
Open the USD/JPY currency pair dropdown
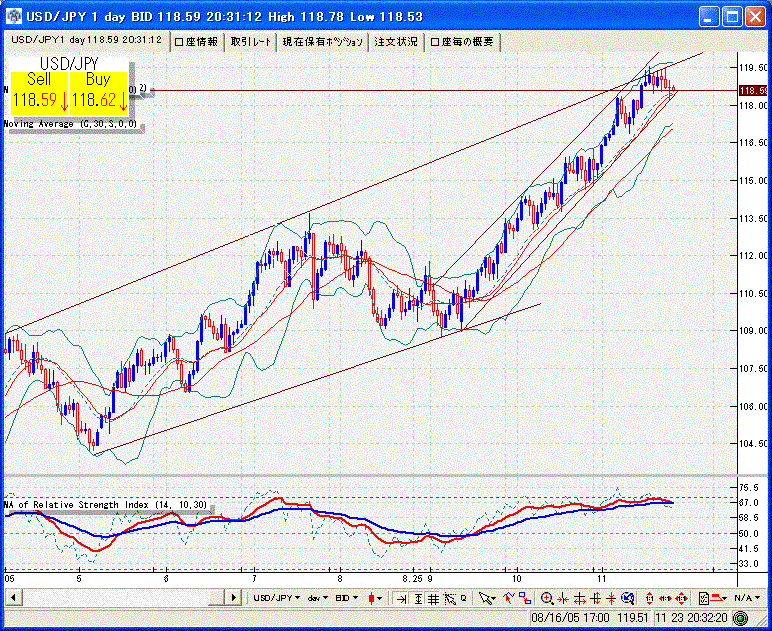[277, 598]
